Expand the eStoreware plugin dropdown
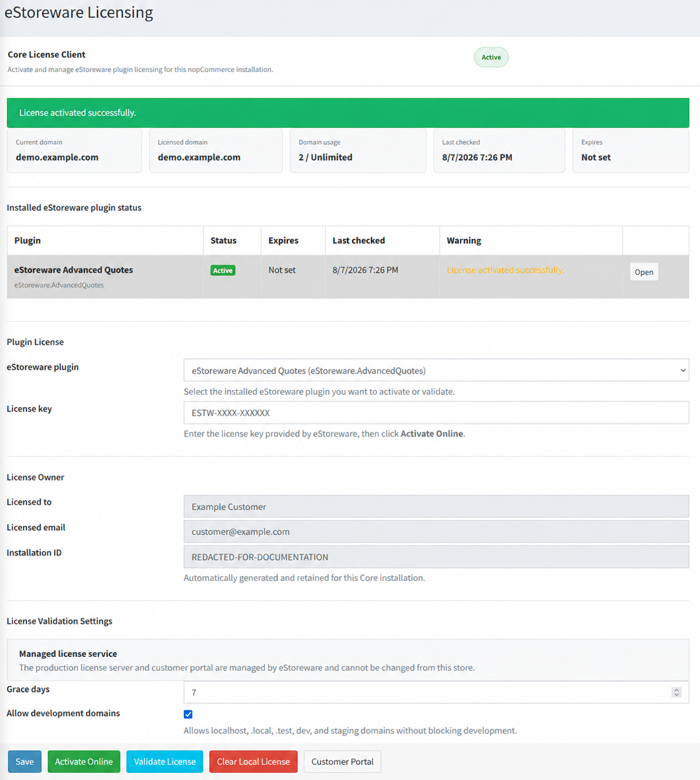Viewport: 700px width, 780px height. point(436,371)
